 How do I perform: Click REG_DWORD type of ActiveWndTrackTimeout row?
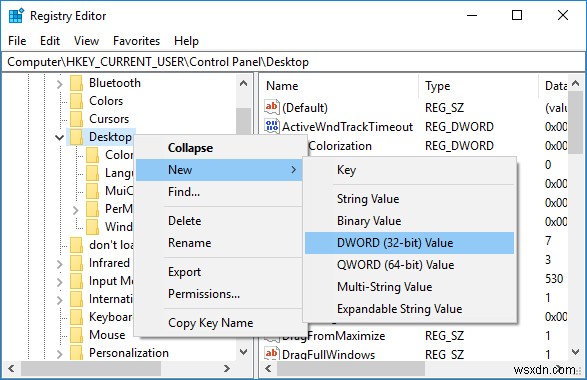(x=459, y=127)
